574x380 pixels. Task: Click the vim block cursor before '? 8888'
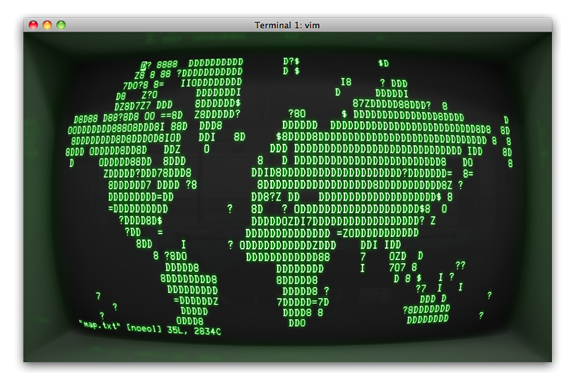[x=144, y=66]
